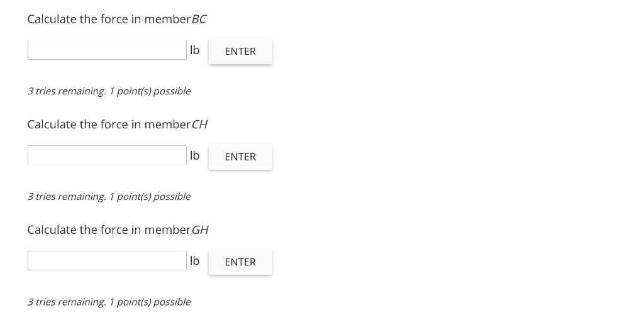The height and width of the screenshot is (332, 644).
Task: Click '1 point(s) possible' below the CH input
Action: (150, 197)
